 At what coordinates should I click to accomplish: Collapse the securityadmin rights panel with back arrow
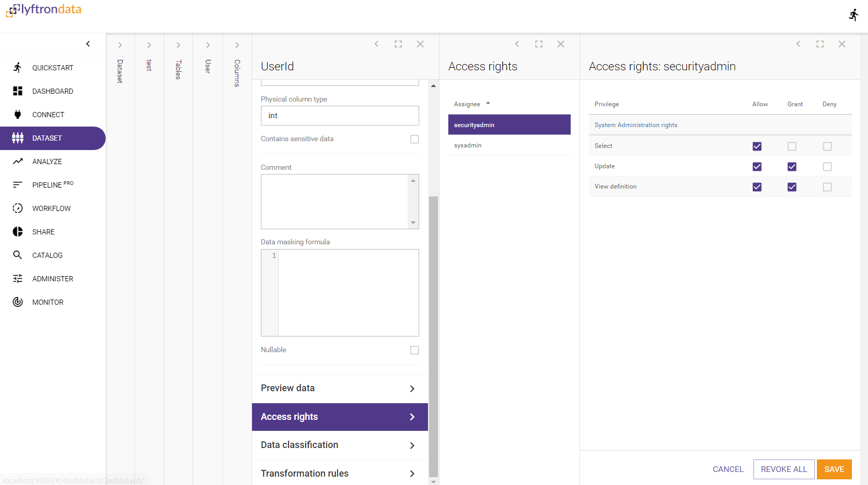(798, 44)
